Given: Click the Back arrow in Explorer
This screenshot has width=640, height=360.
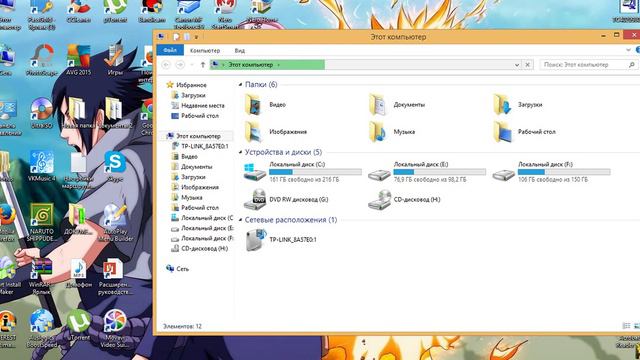Looking at the screenshot, I should tap(166, 64).
